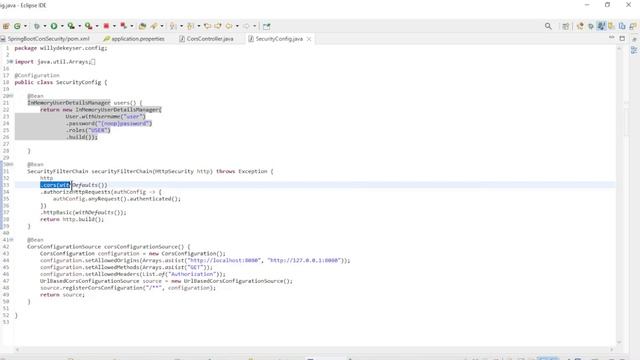Collapse corsConfigurationSource method at line 41
Viewport: 640px width, 360px height.
11,240
